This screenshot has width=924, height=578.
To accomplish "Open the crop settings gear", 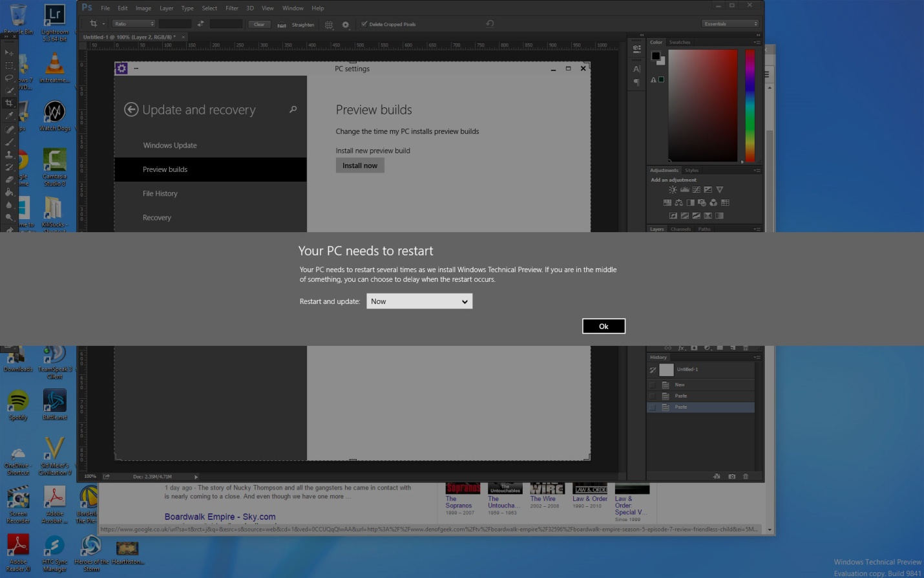I will point(346,25).
